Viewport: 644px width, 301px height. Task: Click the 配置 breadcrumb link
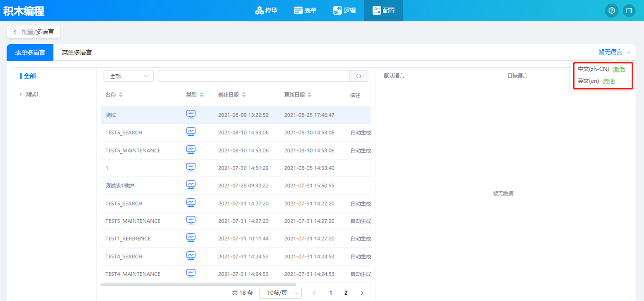tap(27, 32)
